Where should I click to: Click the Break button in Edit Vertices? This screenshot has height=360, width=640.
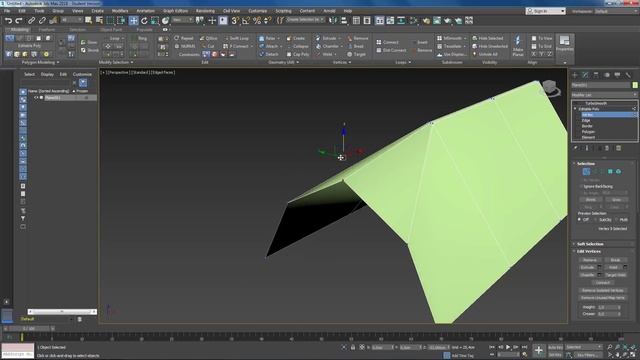pos(616,260)
